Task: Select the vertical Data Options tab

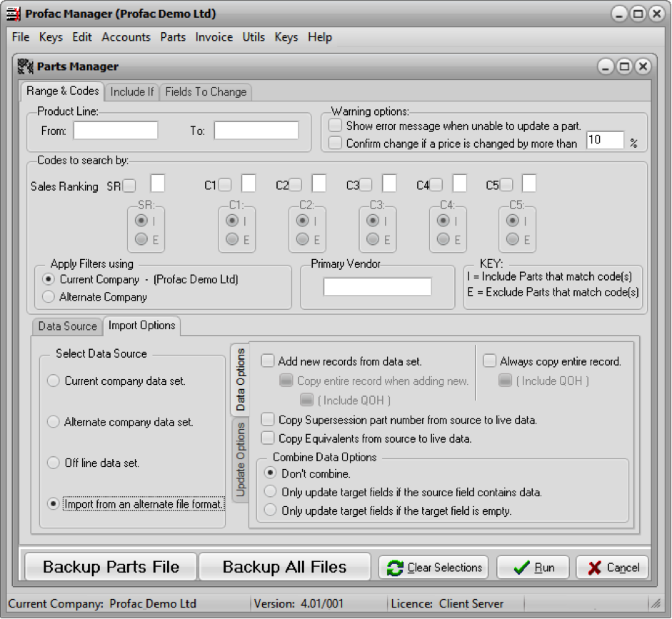Action: (240, 380)
